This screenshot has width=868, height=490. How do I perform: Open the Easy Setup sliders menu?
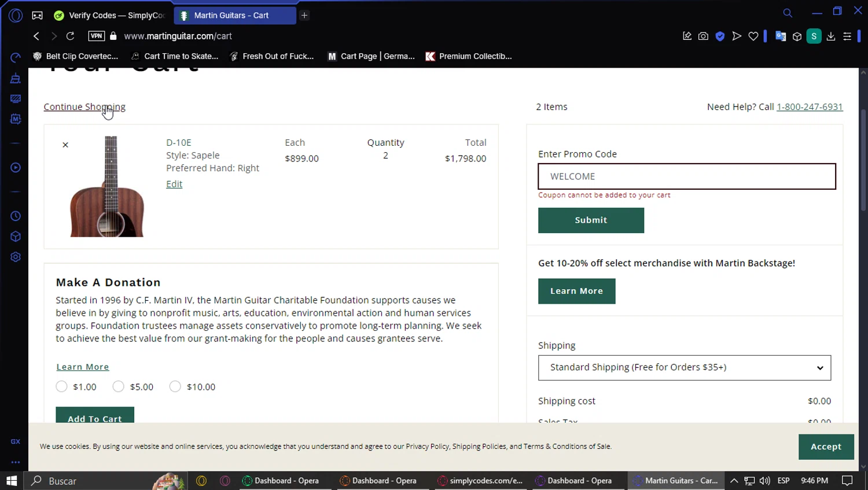point(847,36)
